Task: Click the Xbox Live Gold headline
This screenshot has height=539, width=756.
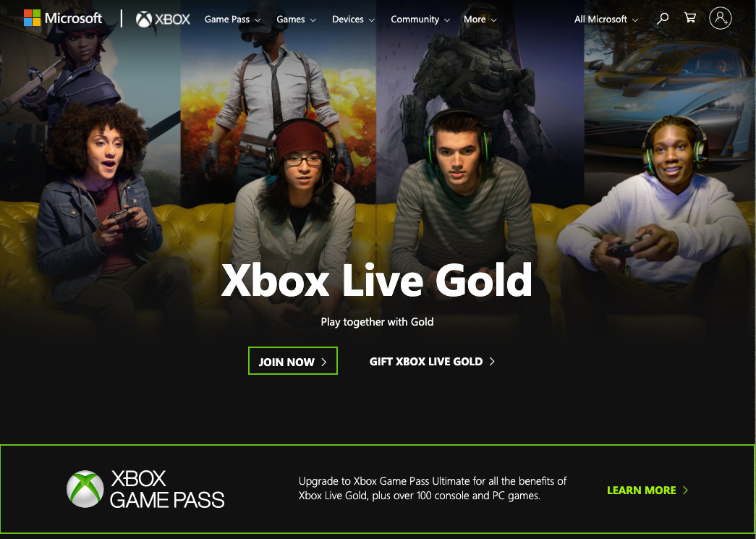Action: point(377,280)
